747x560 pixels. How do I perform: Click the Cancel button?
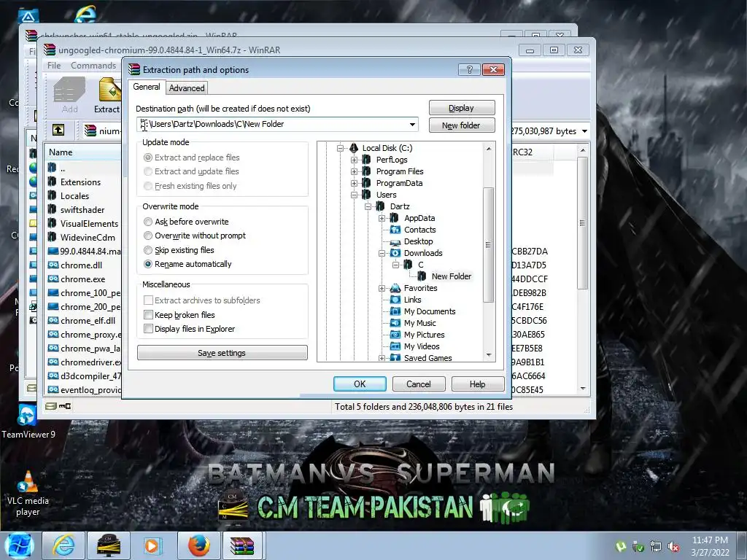click(419, 384)
